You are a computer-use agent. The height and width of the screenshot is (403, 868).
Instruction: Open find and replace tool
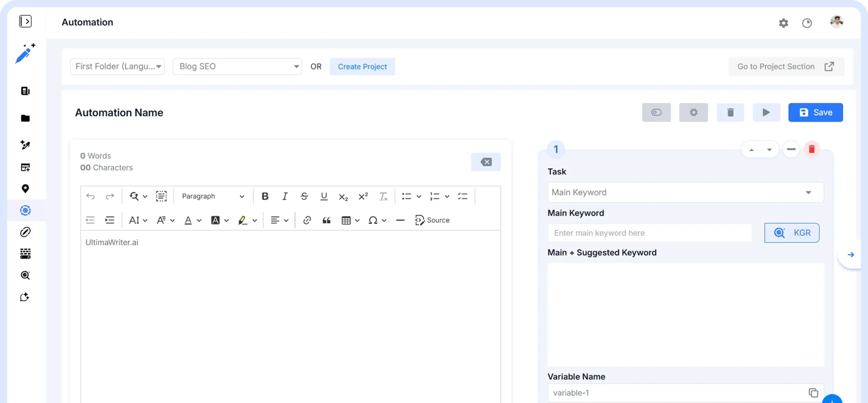point(138,196)
